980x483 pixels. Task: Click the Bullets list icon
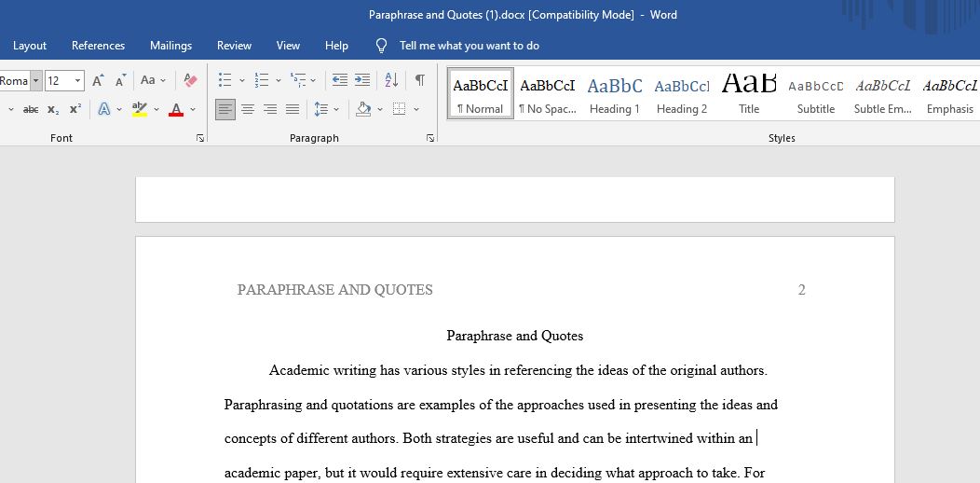(x=225, y=80)
